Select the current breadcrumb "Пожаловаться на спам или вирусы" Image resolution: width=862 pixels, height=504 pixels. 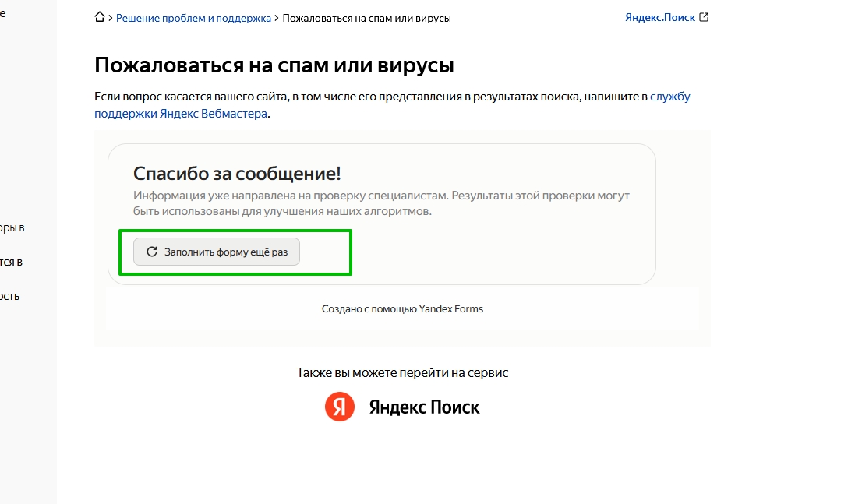366,18
